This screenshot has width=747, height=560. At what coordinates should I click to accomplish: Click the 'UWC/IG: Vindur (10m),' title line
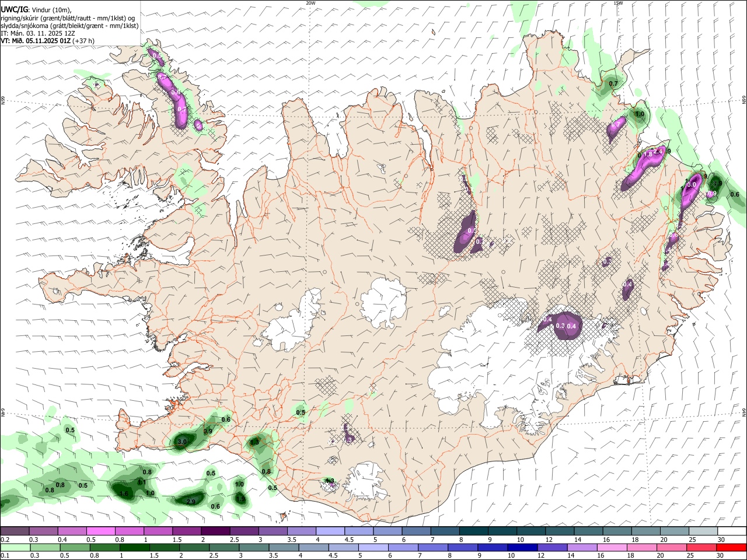click(36, 10)
